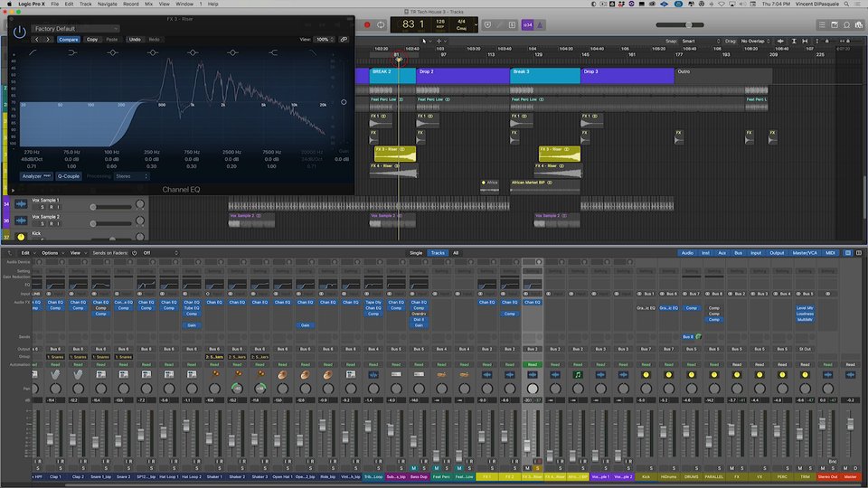Image resolution: width=868 pixels, height=488 pixels.
Task: Click Undo in the plug-in header
Action: click(x=135, y=40)
